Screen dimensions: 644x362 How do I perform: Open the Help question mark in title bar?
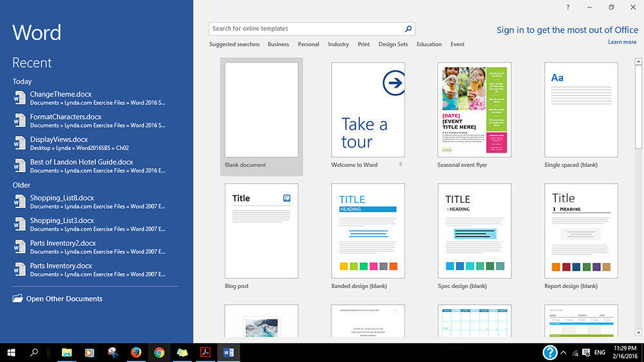[568, 7]
